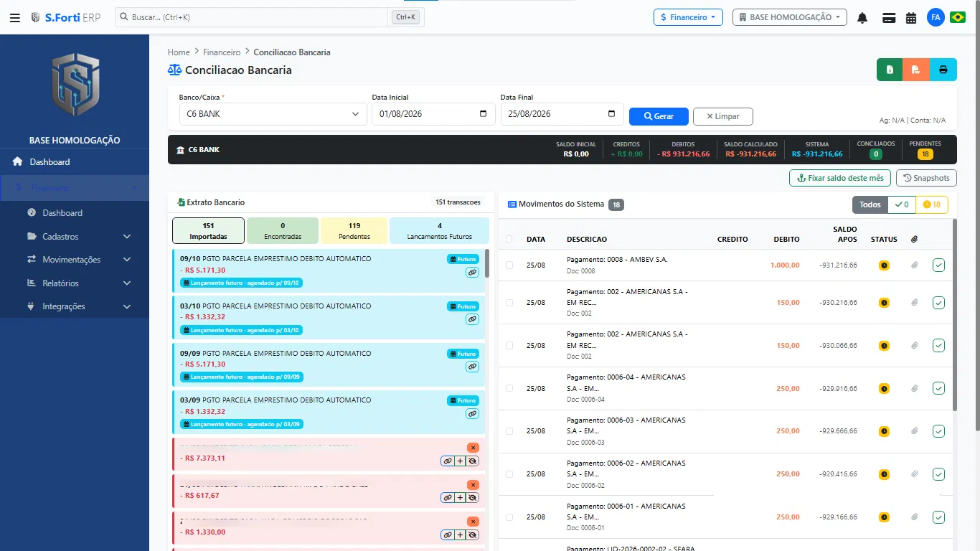This screenshot has height=551, width=980.
Task: Open the FA user avatar menu
Action: pyautogui.click(x=936, y=17)
